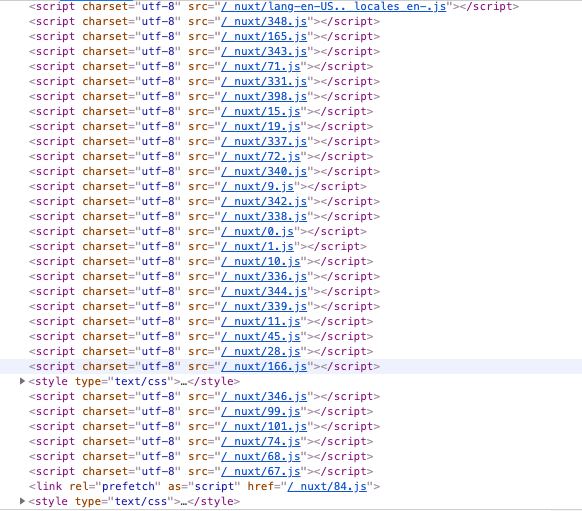Open the /_nuxt/67.js script link
Viewport: 582px width, 511px height.
click(x=261, y=471)
